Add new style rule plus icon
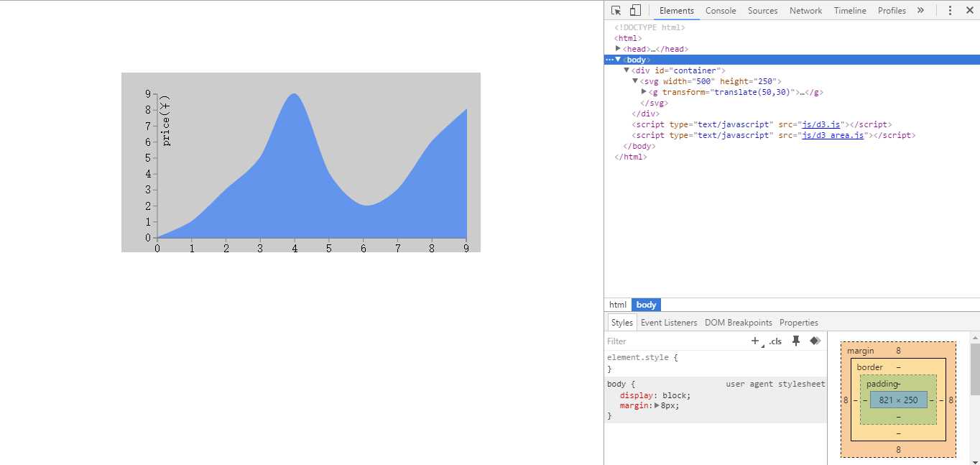This screenshot has width=980, height=465. tap(755, 341)
